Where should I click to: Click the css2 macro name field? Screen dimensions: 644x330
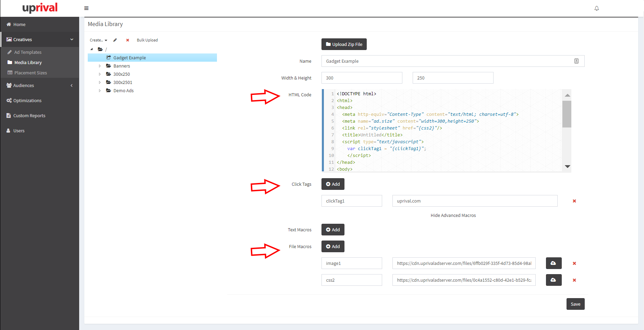(x=352, y=280)
